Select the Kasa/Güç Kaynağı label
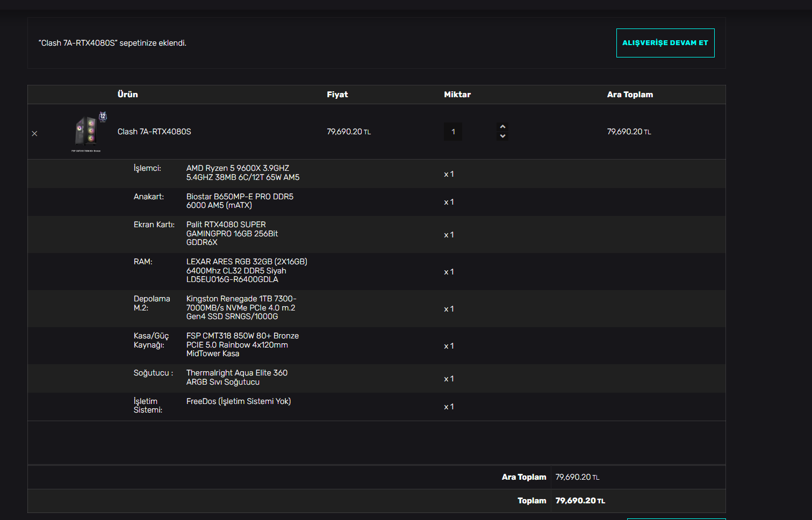This screenshot has height=520, width=812. 152,340
